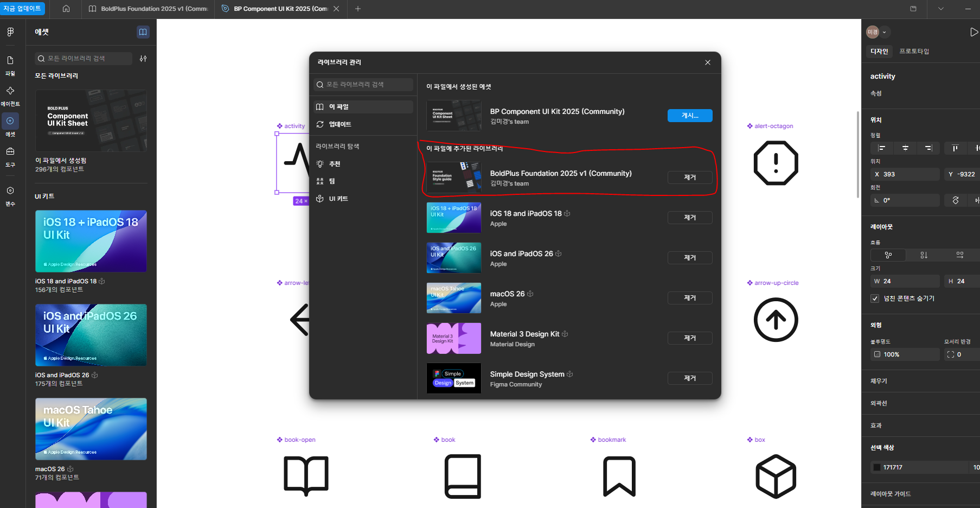Viewport: 980px width, 508px height.
Task: Select 업데이트 in library dialog sidebar
Action: (363, 124)
